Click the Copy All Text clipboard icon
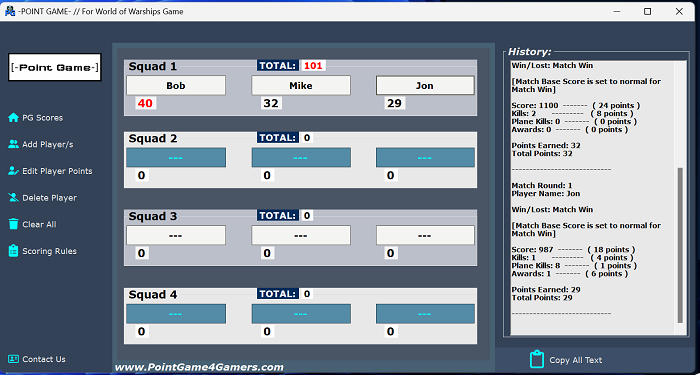This screenshot has height=375, width=700. [x=537, y=359]
